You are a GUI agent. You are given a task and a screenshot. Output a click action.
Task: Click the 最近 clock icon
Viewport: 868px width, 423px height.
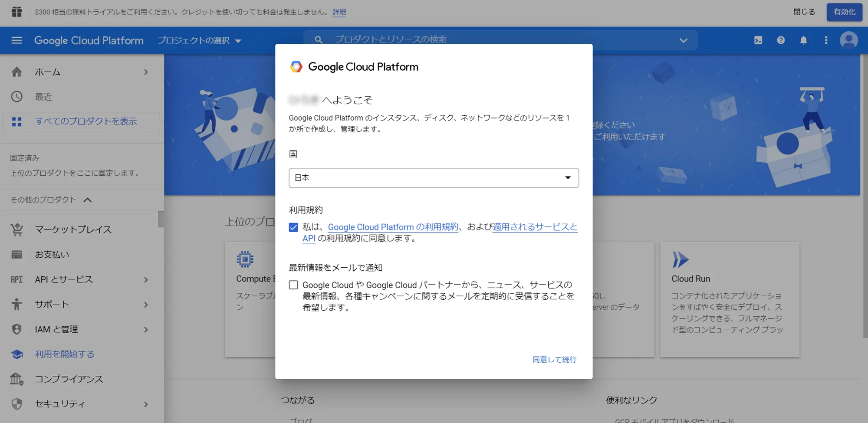(x=16, y=96)
